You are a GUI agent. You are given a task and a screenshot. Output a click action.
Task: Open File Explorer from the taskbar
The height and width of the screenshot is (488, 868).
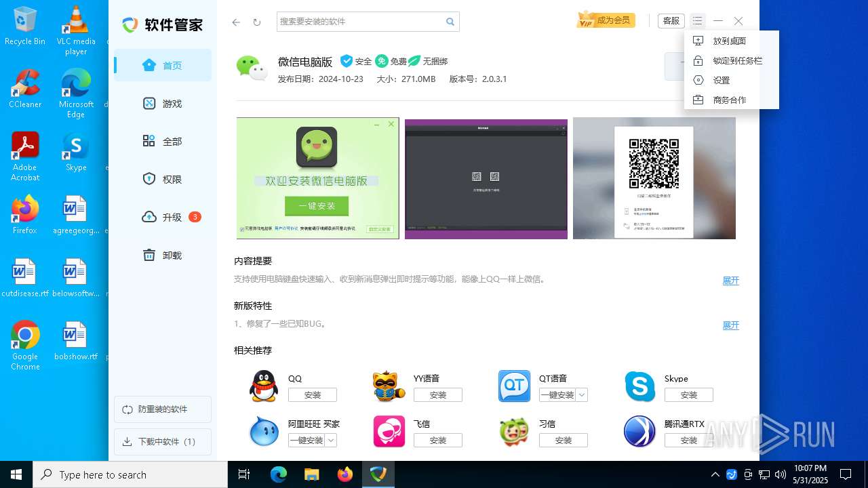(x=311, y=474)
